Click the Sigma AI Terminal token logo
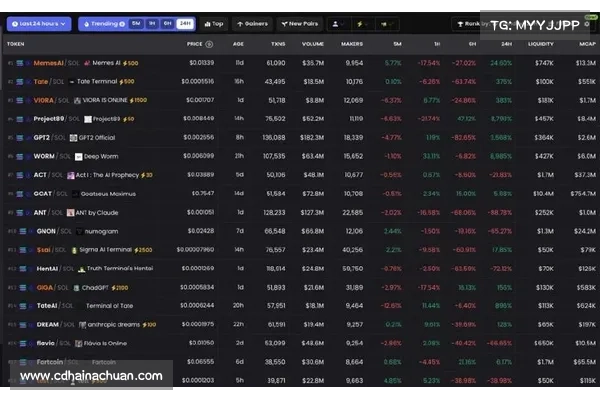Screen dimensions: 600x400 [74, 250]
